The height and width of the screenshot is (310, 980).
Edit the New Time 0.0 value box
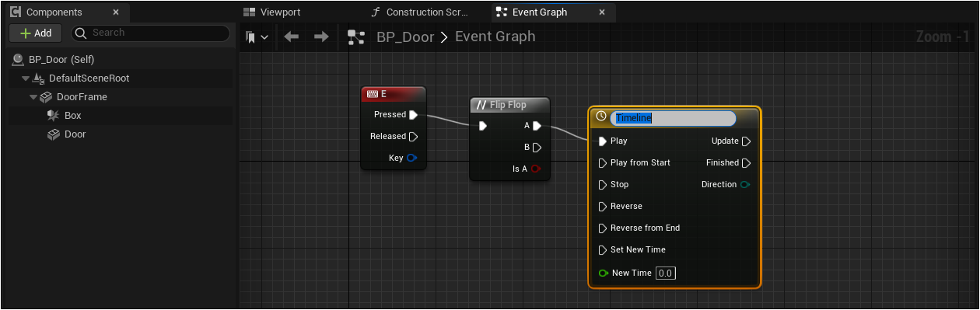[x=666, y=273]
